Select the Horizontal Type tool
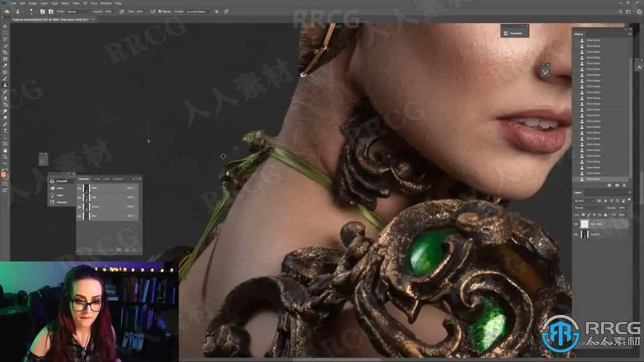Image resolution: width=644 pixels, height=362 pixels. pos(6,131)
